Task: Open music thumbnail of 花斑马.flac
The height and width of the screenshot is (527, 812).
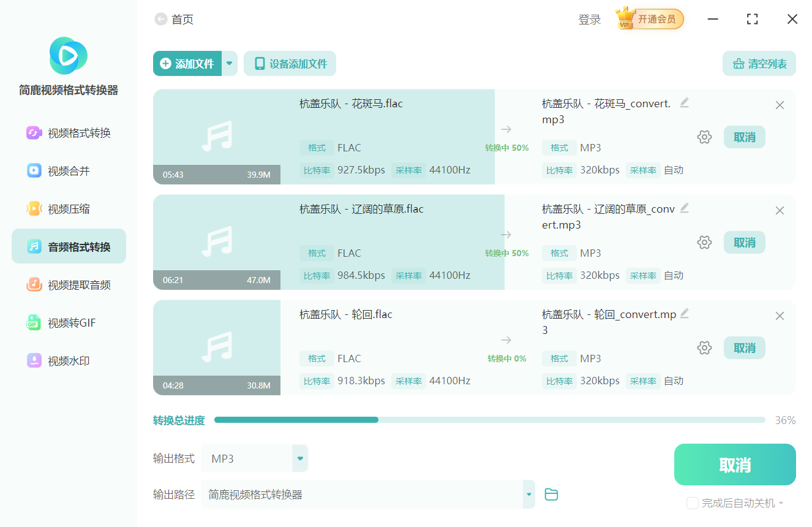Action: coord(217,137)
